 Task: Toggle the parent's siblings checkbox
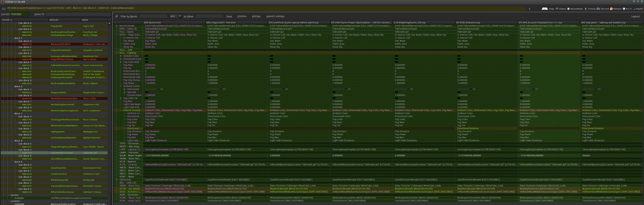264,16
